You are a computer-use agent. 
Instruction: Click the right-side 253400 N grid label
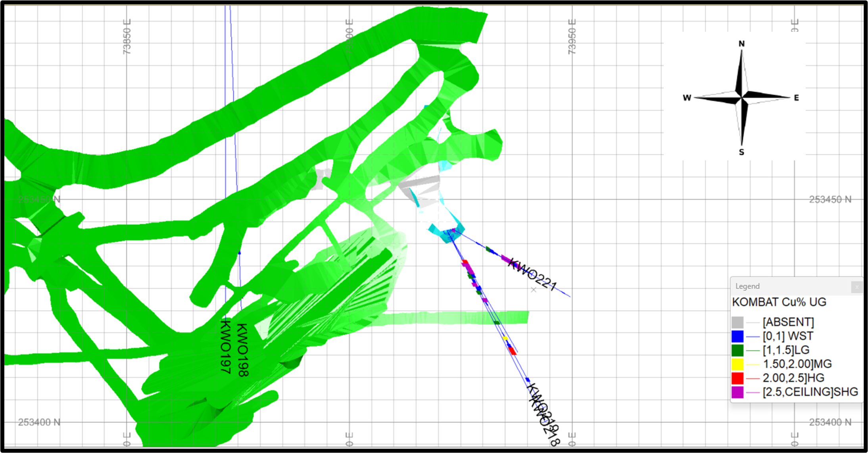click(x=830, y=422)
